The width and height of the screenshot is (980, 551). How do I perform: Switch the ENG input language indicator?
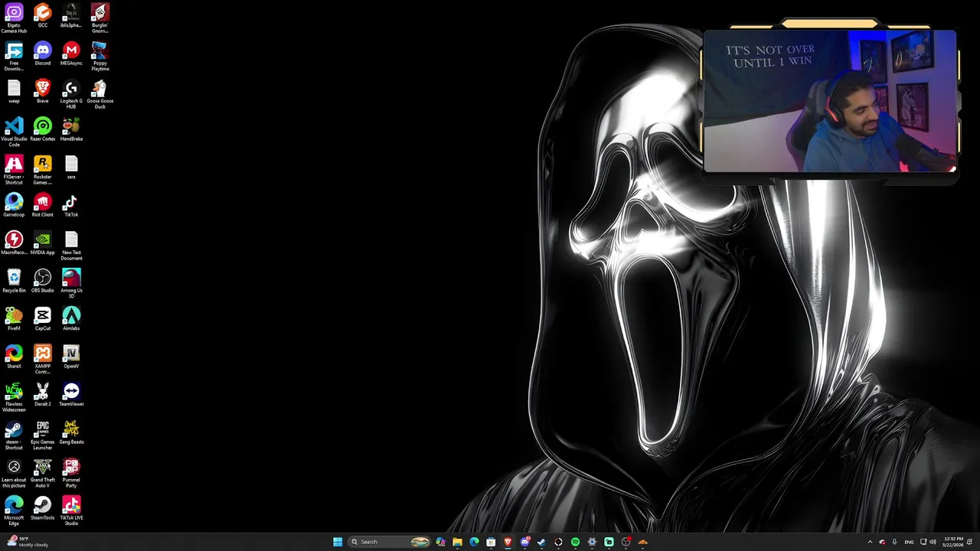tap(909, 542)
